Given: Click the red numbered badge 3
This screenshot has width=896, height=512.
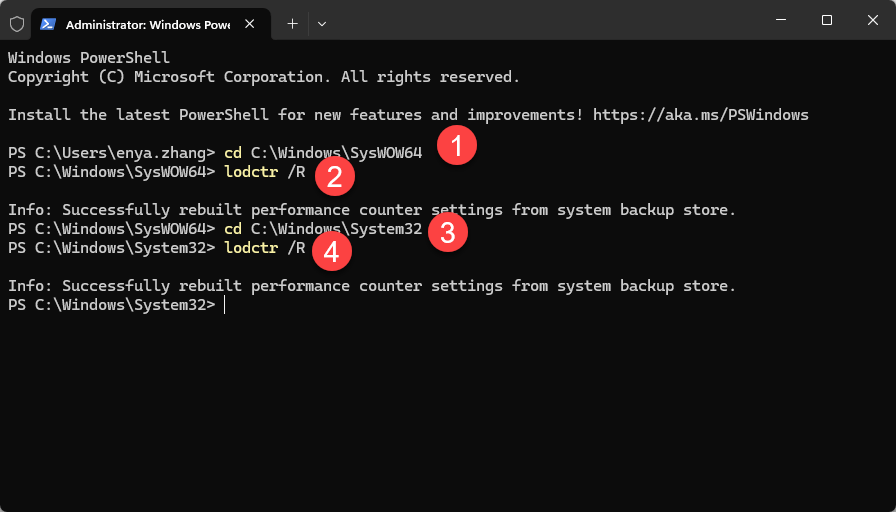Looking at the screenshot, I should coord(448,233).
